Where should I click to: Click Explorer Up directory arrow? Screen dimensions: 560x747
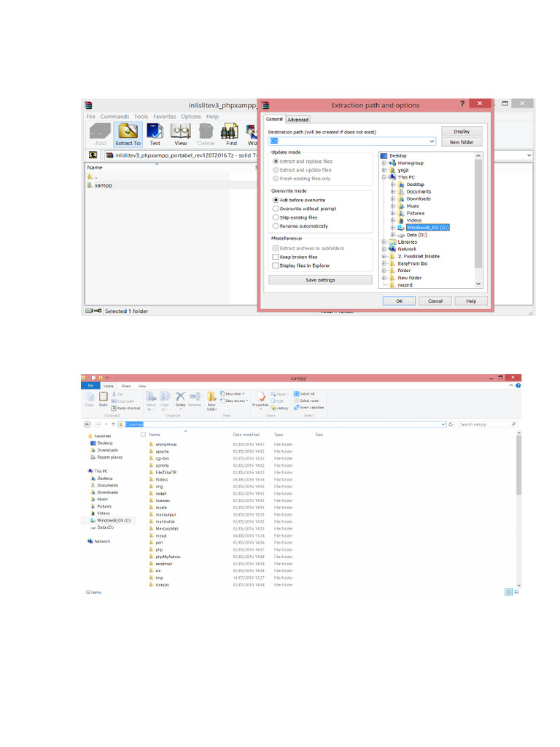[113, 424]
